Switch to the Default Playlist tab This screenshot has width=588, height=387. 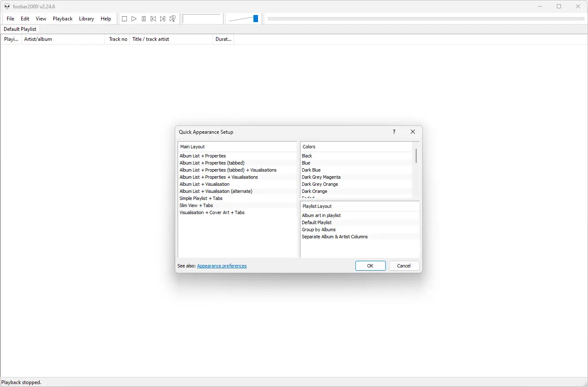20,29
